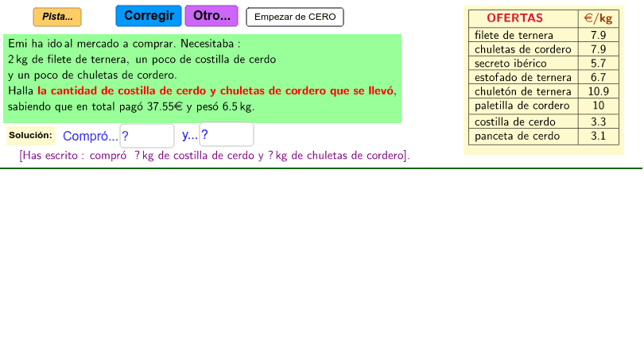644x355 pixels.
Task: Click the orange Pista... hint button
Action: (57, 17)
